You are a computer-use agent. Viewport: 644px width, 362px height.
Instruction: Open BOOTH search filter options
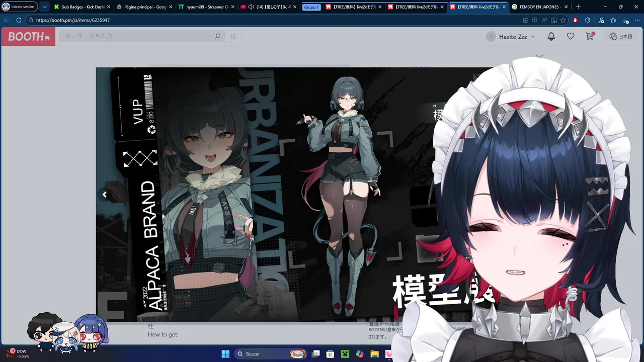click(x=233, y=36)
